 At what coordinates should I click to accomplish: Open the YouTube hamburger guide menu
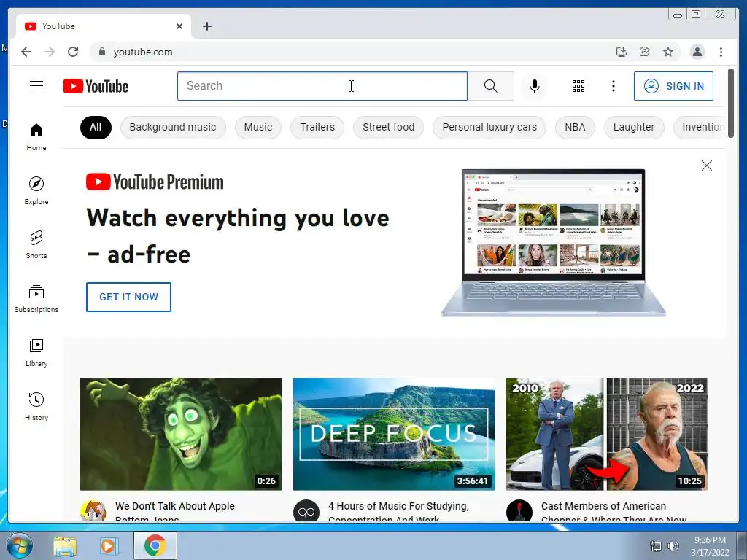pos(36,86)
